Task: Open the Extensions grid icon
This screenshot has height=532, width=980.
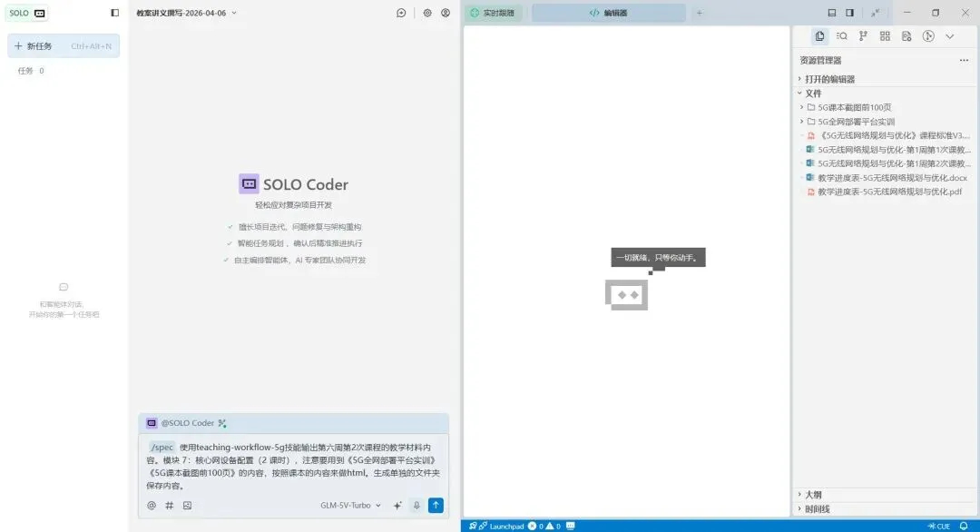Action: 885,36
